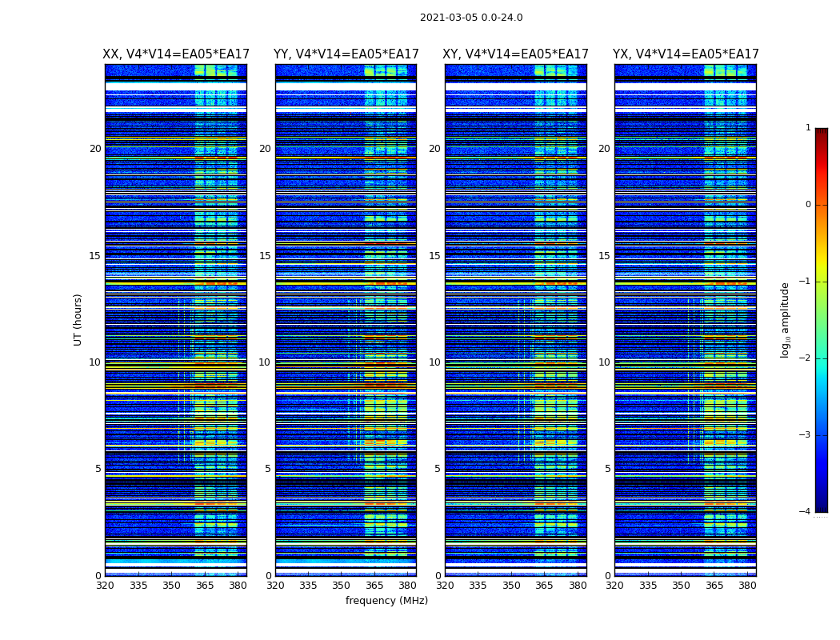Screen dimensions: 840x640
Task: Click the 20 hour tick of XX panel
Action: pyautogui.click(x=95, y=149)
